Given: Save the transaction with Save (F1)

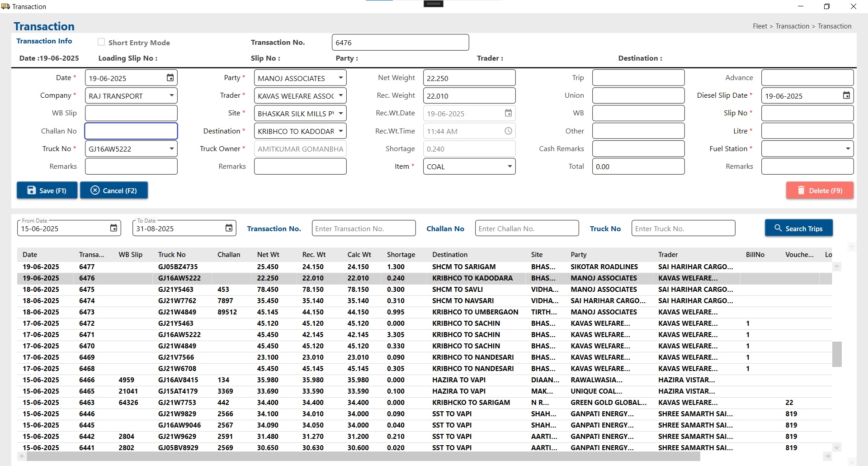Looking at the screenshot, I should (x=47, y=190).
